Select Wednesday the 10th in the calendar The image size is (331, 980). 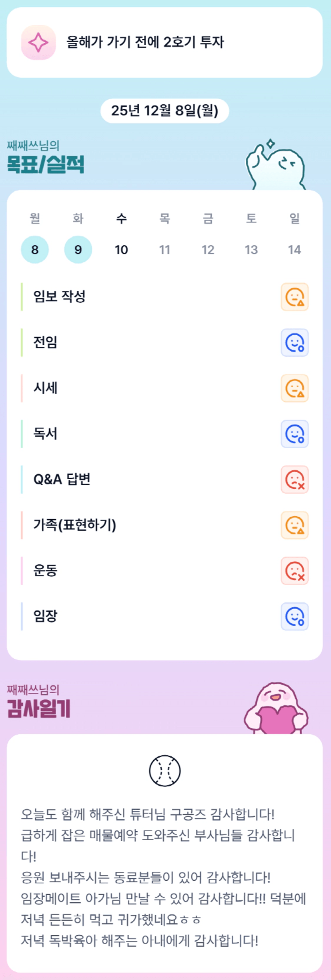[121, 250]
